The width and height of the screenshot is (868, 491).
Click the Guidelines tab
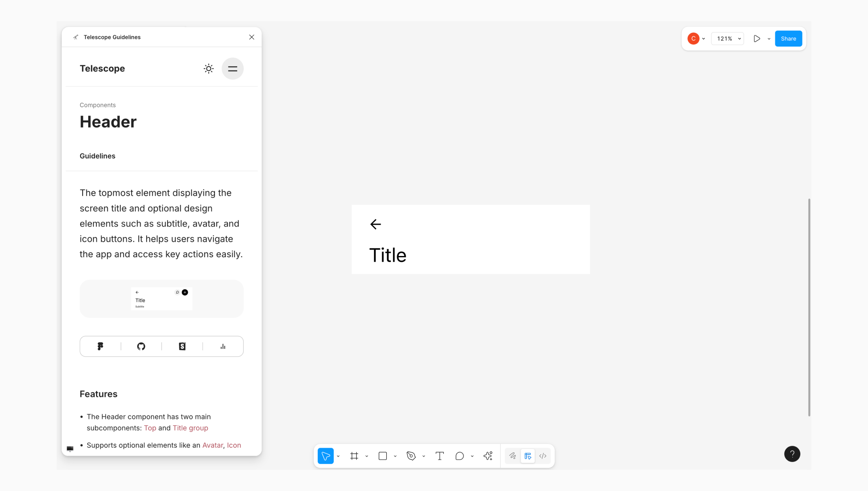click(98, 156)
